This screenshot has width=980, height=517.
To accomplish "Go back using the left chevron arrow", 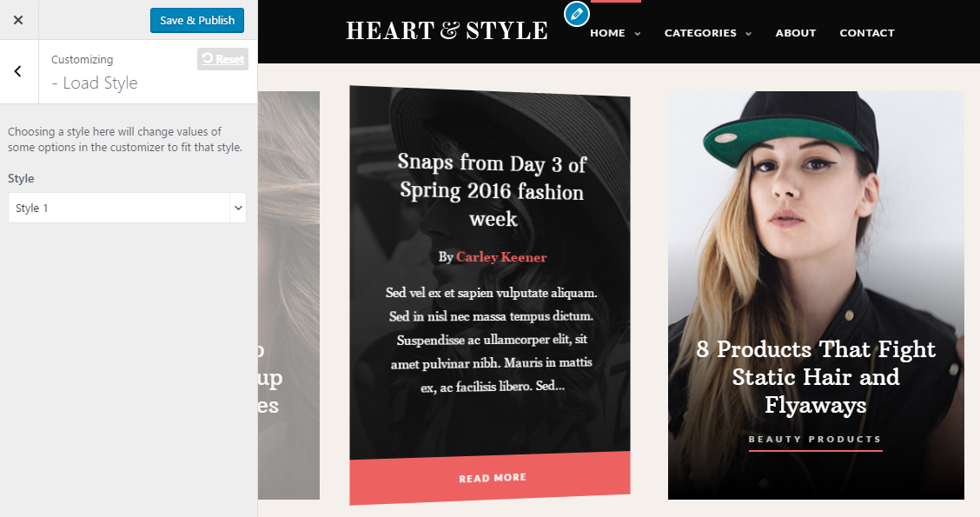I will (x=18, y=71).
